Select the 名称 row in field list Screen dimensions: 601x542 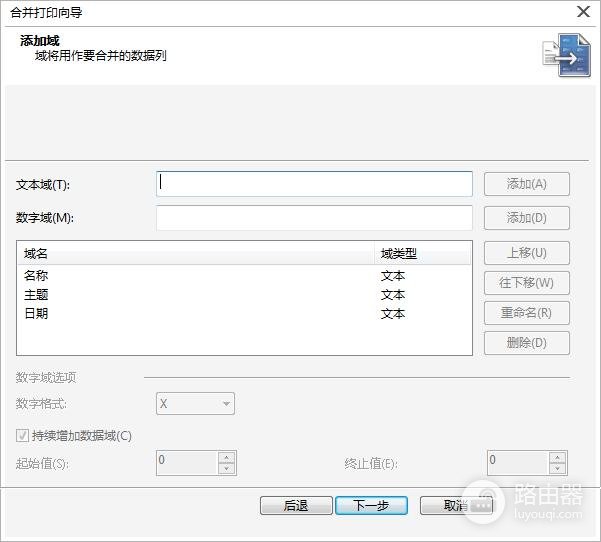click(244, 276)
